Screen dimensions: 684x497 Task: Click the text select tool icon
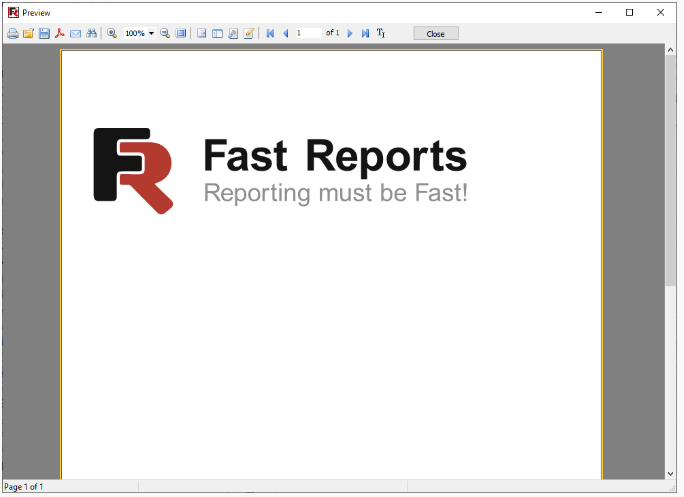pos(381,33)
